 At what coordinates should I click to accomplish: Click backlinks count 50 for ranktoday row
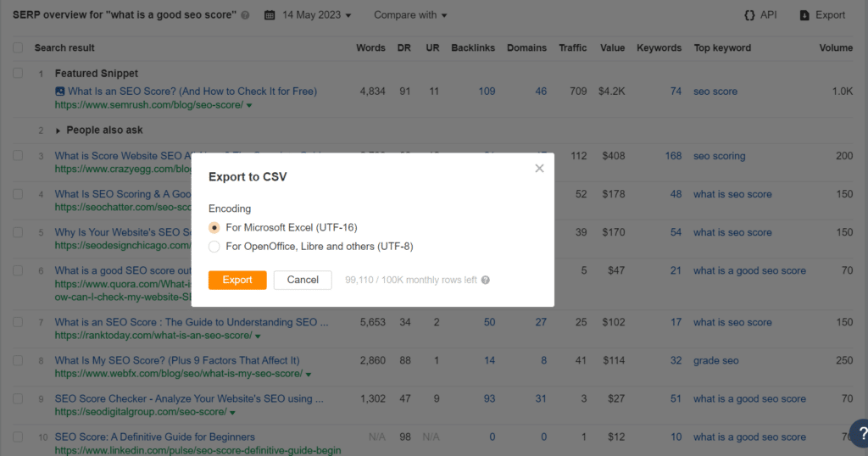click(x=489, y=322)
